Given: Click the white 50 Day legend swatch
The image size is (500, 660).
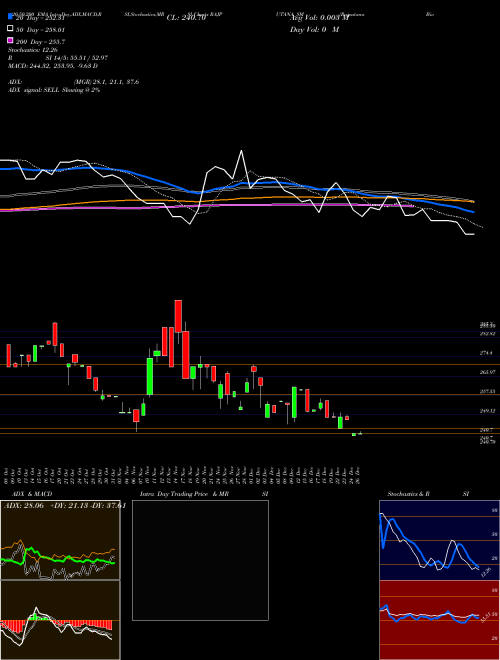Looking at the screenshot, I should pyautogui.click(x=10, y=29).
